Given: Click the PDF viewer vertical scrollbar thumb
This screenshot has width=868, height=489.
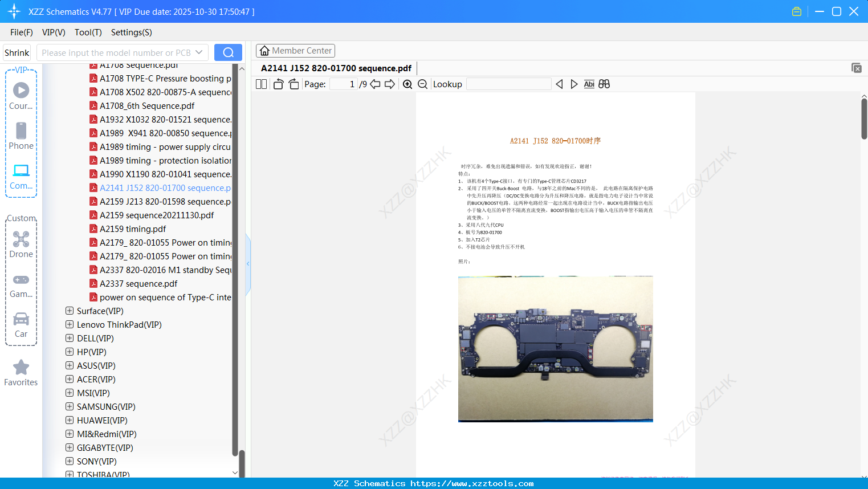Looking at the screenshot, I should [x=864, y=119].
